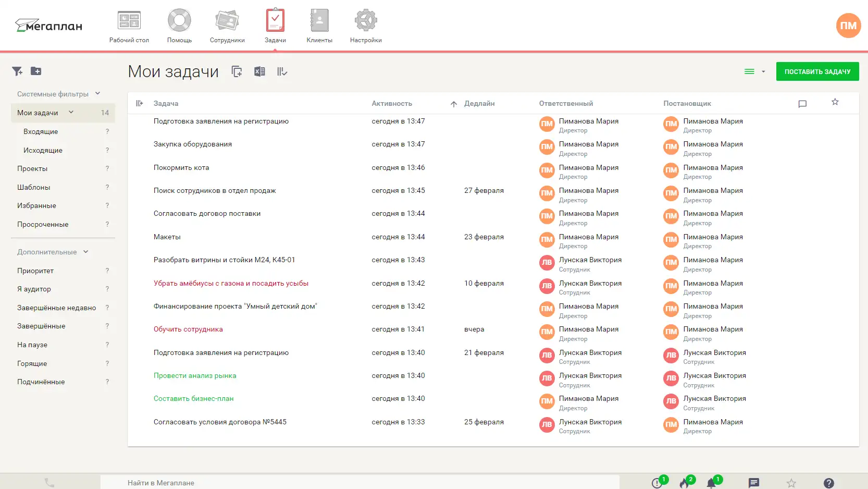868x489 pixels.
Task: Click the Поставить задачу button
Action: (x=817, y=72)
